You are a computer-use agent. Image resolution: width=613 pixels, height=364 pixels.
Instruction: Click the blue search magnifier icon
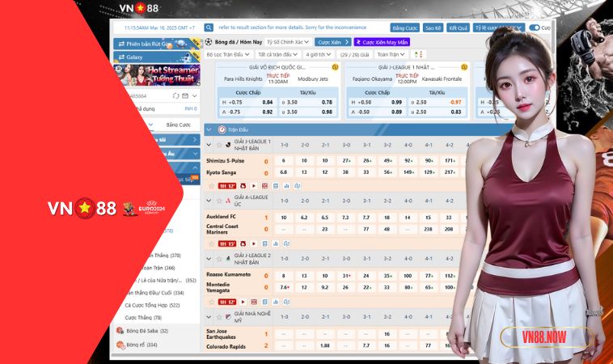[x=209, y=28]
